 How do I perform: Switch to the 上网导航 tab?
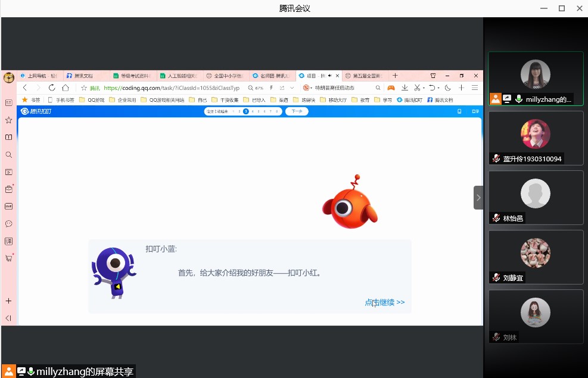(x=39, y=76)
